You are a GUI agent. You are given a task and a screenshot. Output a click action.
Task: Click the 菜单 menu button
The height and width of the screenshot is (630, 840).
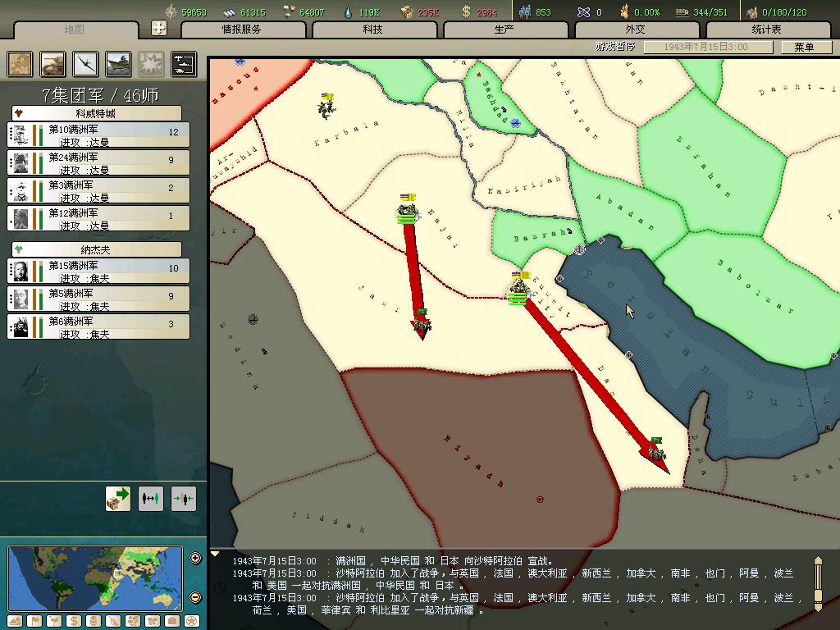pyautogui.click(x=803, y=48)
